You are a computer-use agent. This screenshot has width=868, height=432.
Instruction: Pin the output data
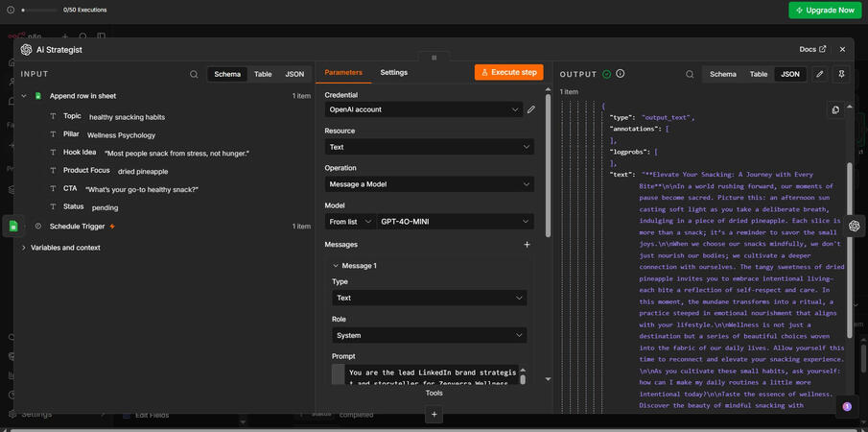[x=841, y=74]
